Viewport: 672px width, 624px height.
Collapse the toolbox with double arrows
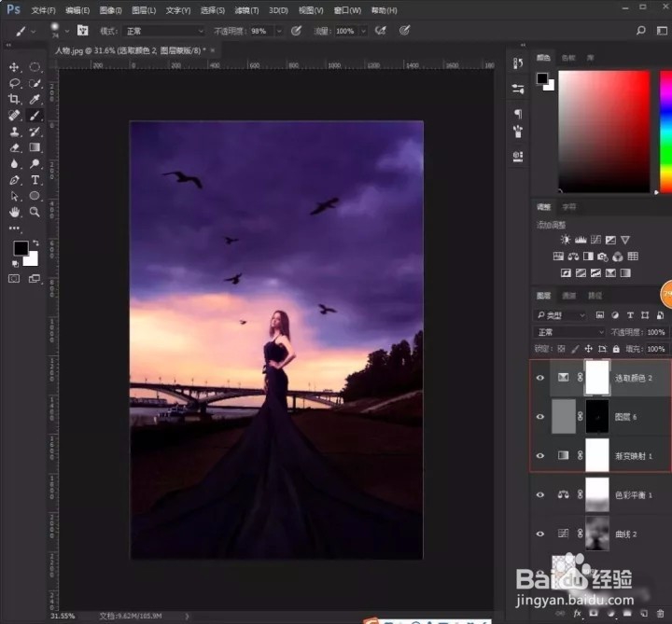point(8,45)
